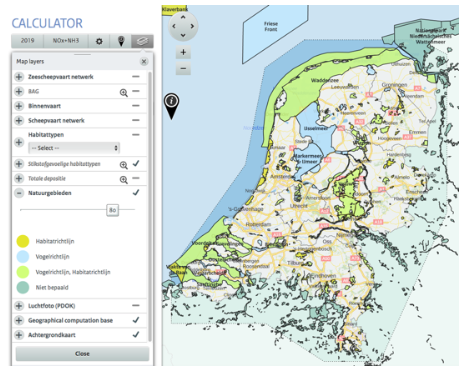Click the Natuurgebieden opacity slider handle

(x=113, y=210)
